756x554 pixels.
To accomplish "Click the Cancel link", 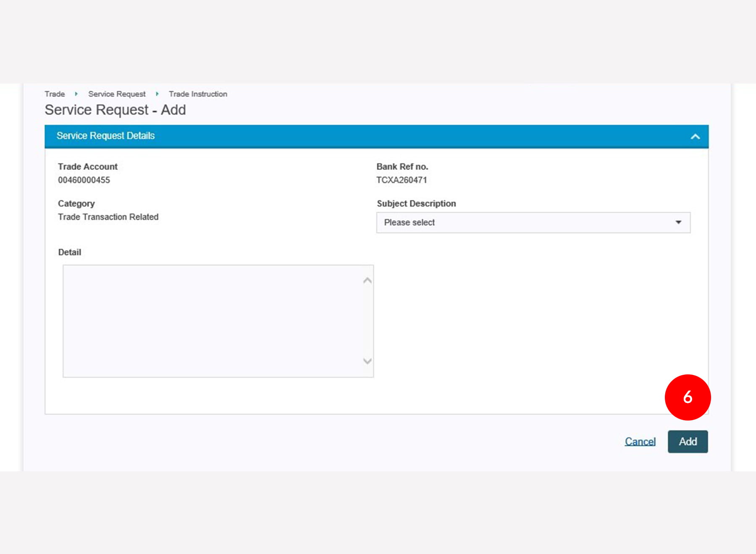I will click(x=640, y=442).
